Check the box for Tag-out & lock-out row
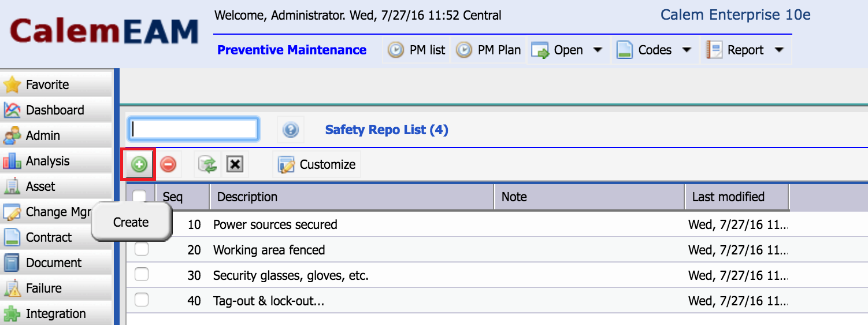This screenshot has width=868, height=325. click(141, 300)
